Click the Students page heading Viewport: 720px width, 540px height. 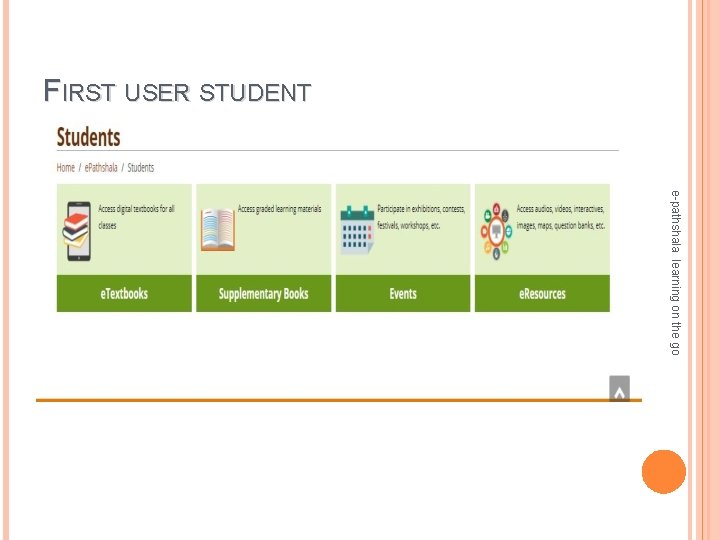89,137
